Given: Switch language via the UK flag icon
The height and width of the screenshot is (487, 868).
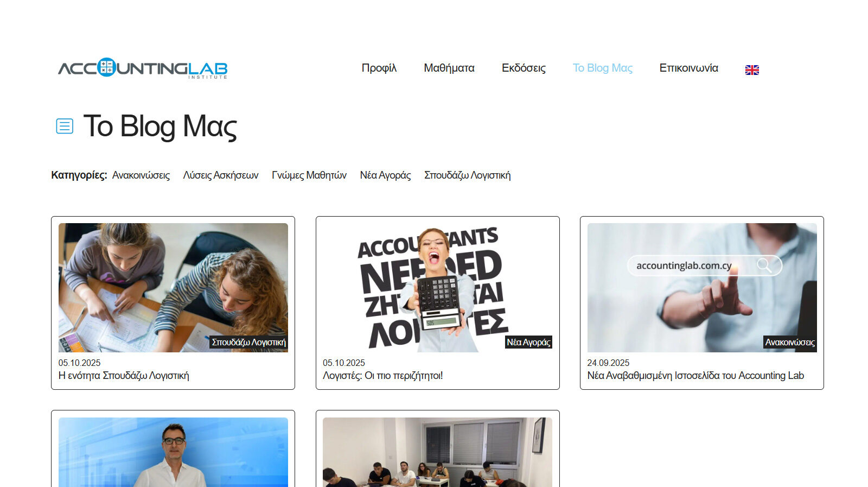Looking at the screenshot, I should point(752,69).
